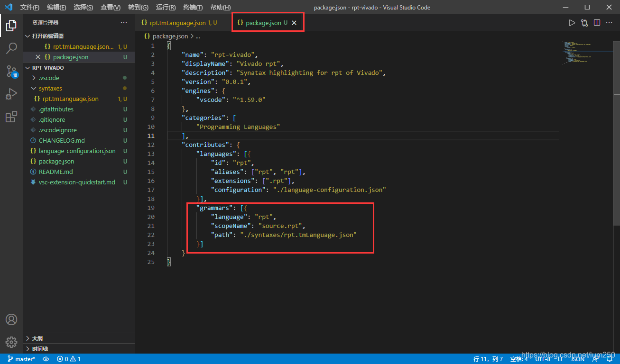This screenshot has width=620, height=364.
Task: Open the Go menu (转到)
Action: (x=138, y=8)
